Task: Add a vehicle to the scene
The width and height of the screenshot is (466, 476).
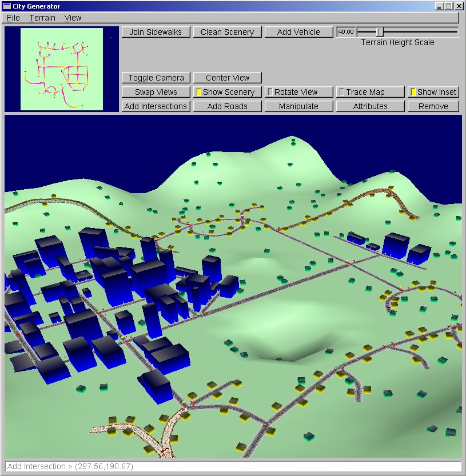Action: point(298,32)
